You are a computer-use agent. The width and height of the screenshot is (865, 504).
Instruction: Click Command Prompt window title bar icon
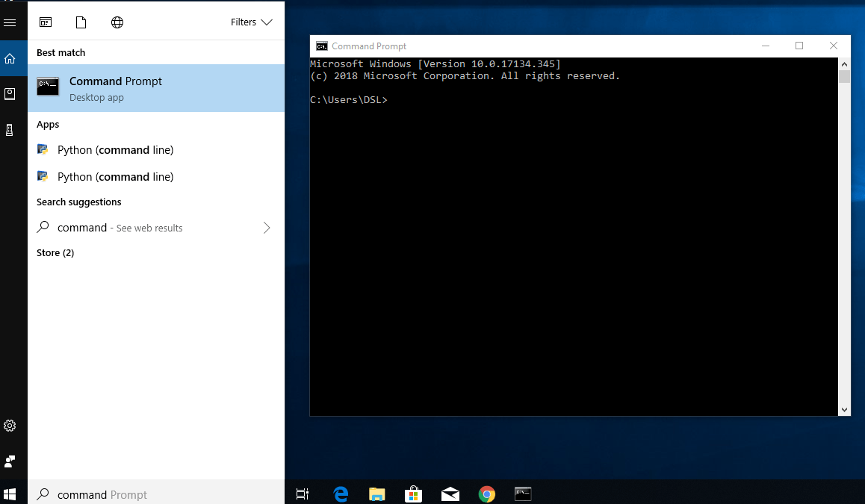tap(322, 46)
